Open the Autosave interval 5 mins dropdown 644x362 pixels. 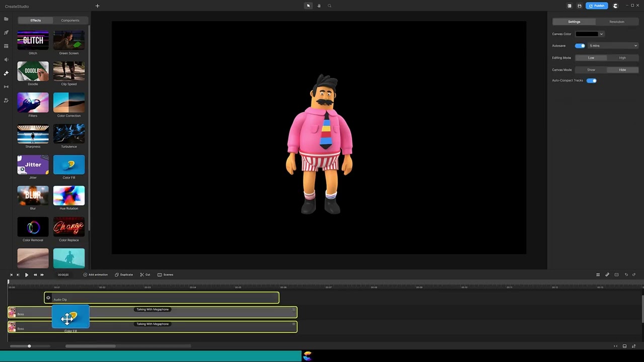[x=613, y=46]
